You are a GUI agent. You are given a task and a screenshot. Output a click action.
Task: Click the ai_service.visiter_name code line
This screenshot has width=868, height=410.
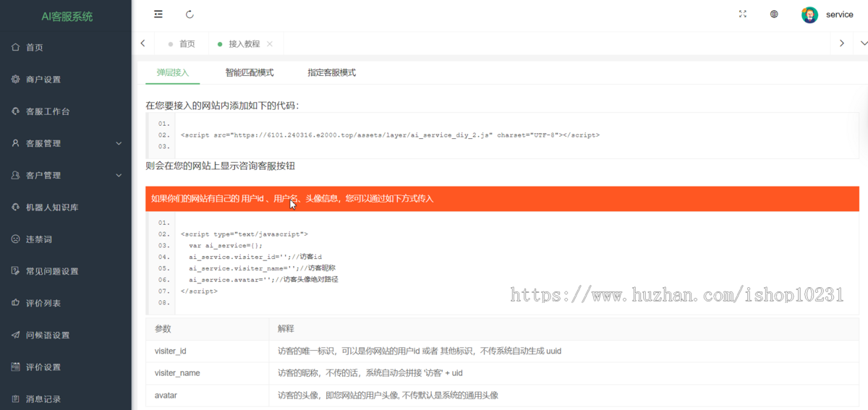pos(262,268)
